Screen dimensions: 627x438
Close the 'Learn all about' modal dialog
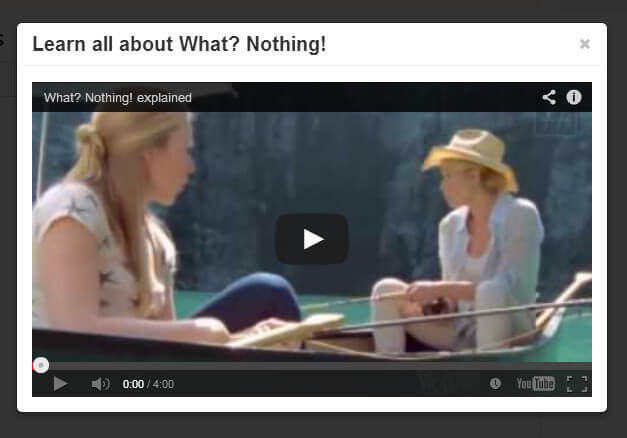point(585,44)
